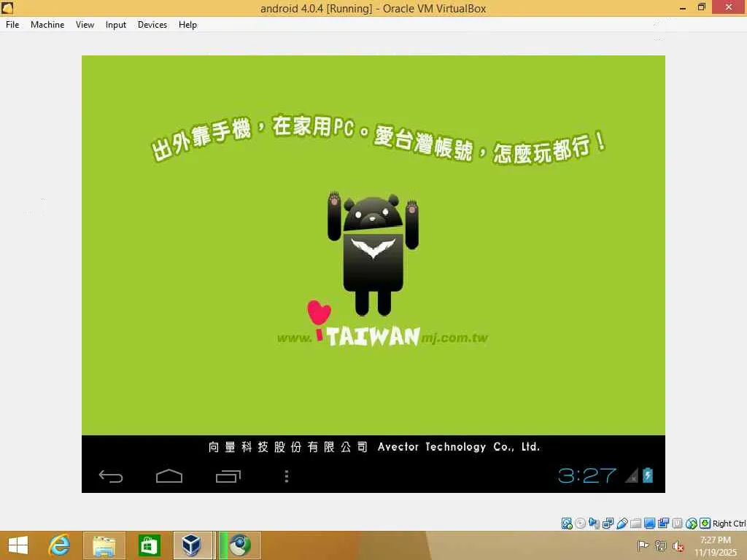Image resolution: width=747 pixels, height=560 pixels.
Task: Open the Windows Store taskbar icon
Action: (149, 545)
